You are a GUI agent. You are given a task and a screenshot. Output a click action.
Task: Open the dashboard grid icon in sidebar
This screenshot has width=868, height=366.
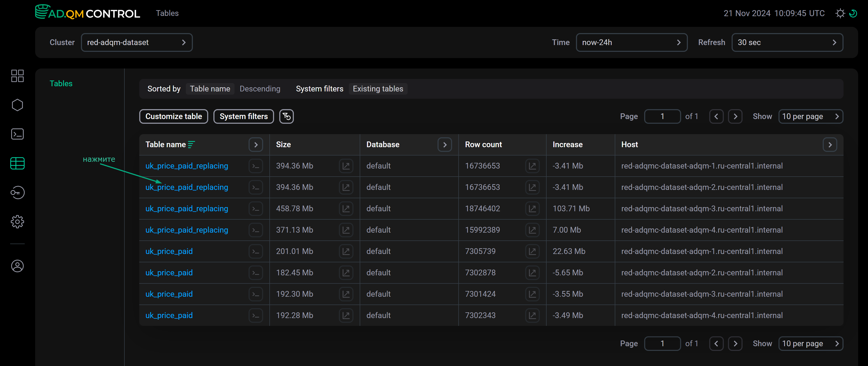pos(17,76)
